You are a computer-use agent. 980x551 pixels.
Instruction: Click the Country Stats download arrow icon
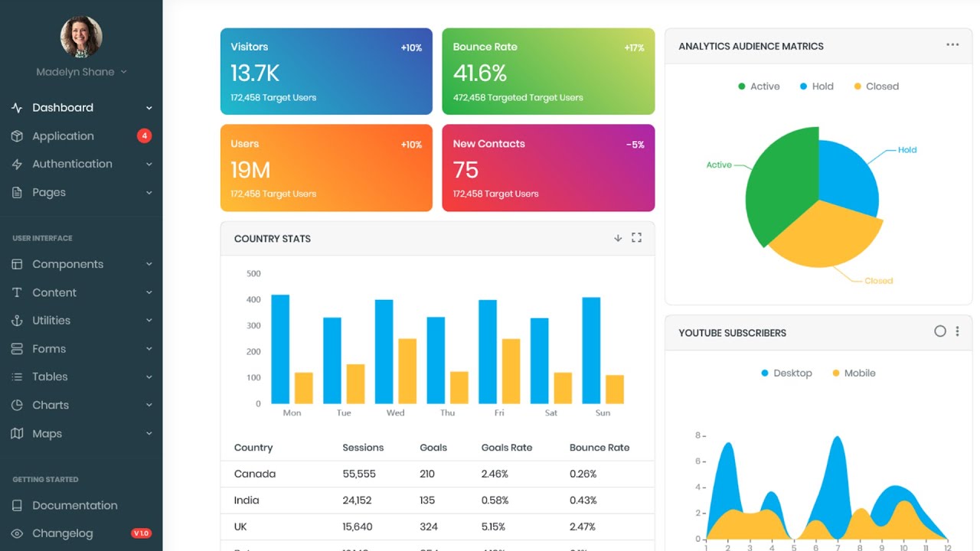[x=618, y=238]
